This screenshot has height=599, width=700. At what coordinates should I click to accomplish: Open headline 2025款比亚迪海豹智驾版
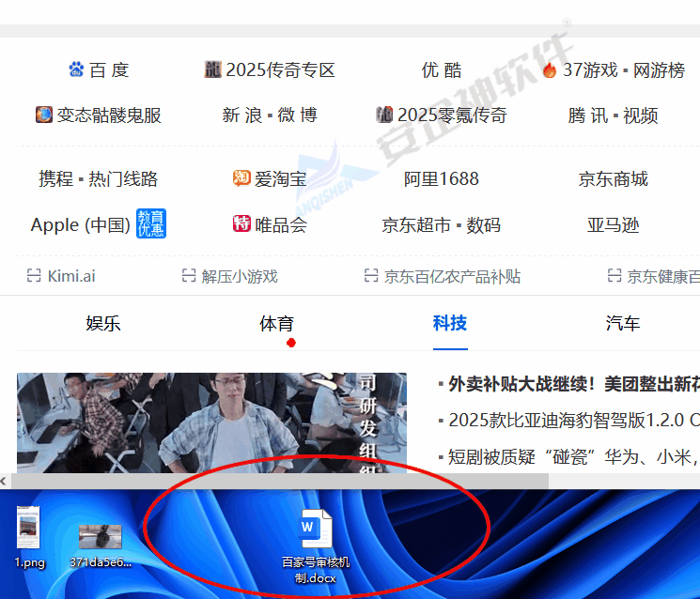click(574, 421)
